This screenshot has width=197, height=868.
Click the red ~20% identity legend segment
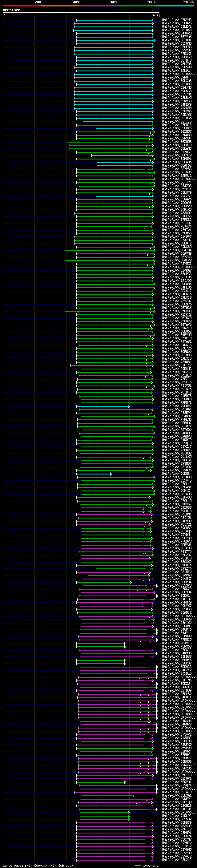22,6
